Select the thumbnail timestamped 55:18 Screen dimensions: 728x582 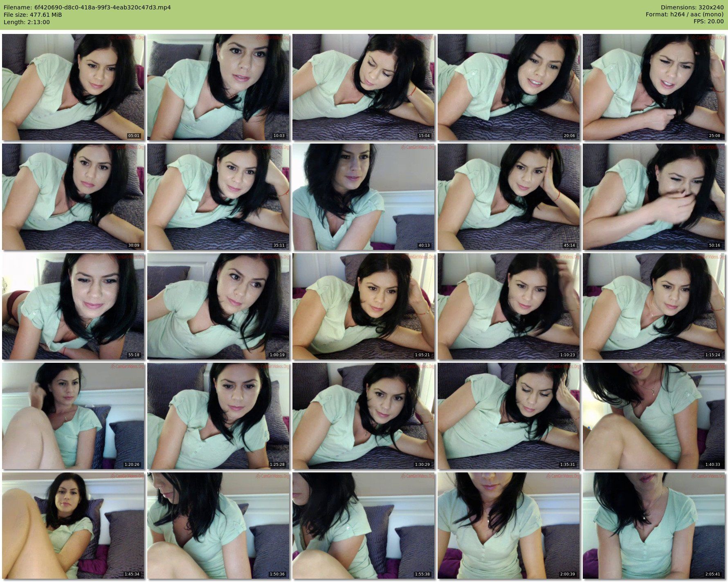[x=73, y=306]
